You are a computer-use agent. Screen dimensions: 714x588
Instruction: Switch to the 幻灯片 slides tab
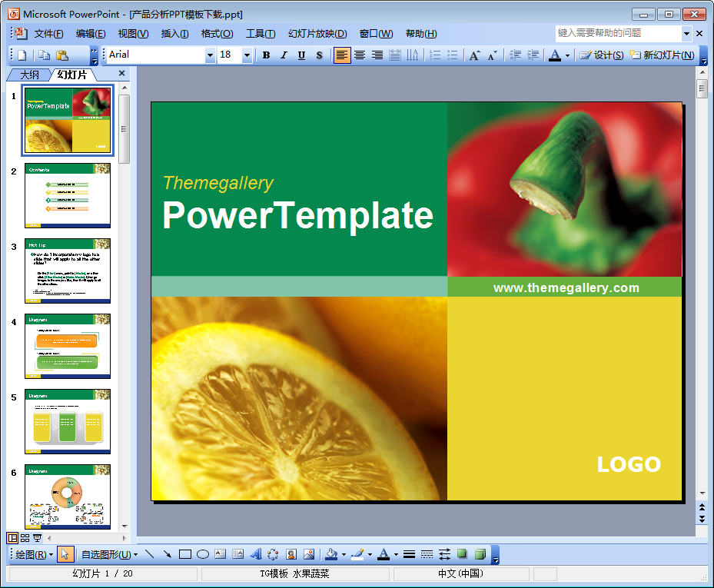coord(72,75)
